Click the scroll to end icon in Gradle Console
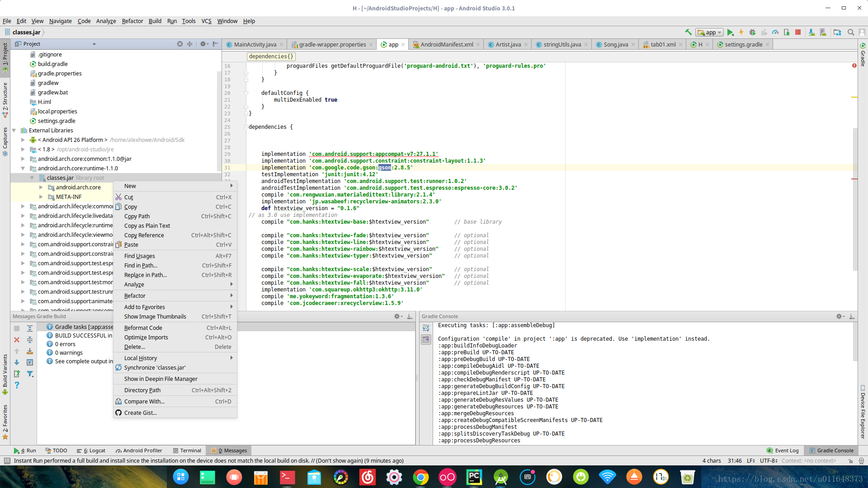The height and width of the screenshot is (488, 868). pyautogui.click(x=426, y=340)
